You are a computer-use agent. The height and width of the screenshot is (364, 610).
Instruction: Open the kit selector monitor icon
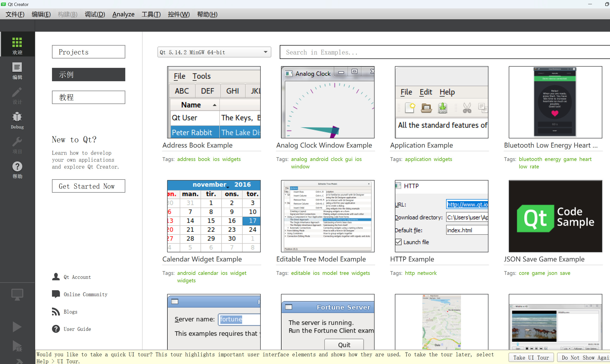[17, 294]
